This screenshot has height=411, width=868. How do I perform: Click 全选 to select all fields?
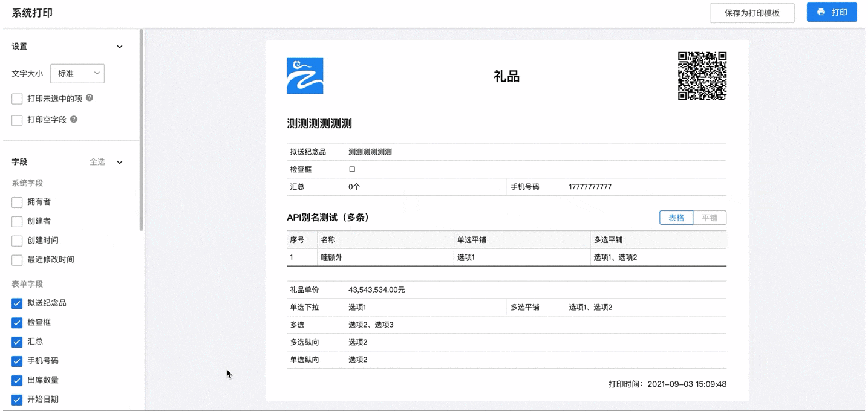coord(97,162)
